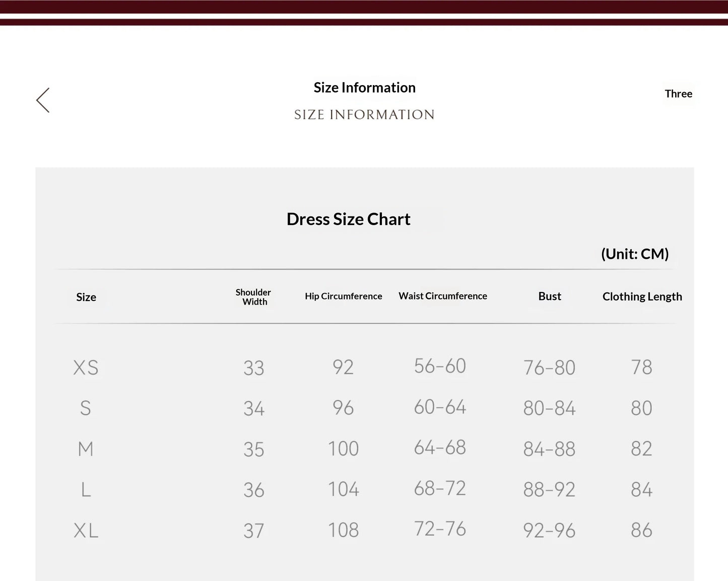Click the 56-60 waist value
Screen dimensions: 728x581
tap(440, 366)
